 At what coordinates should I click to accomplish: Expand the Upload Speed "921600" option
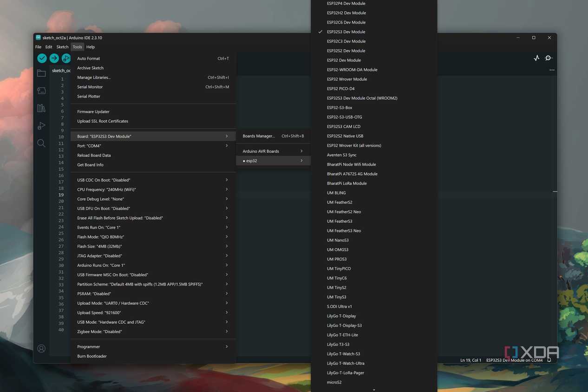click(153, 313)
